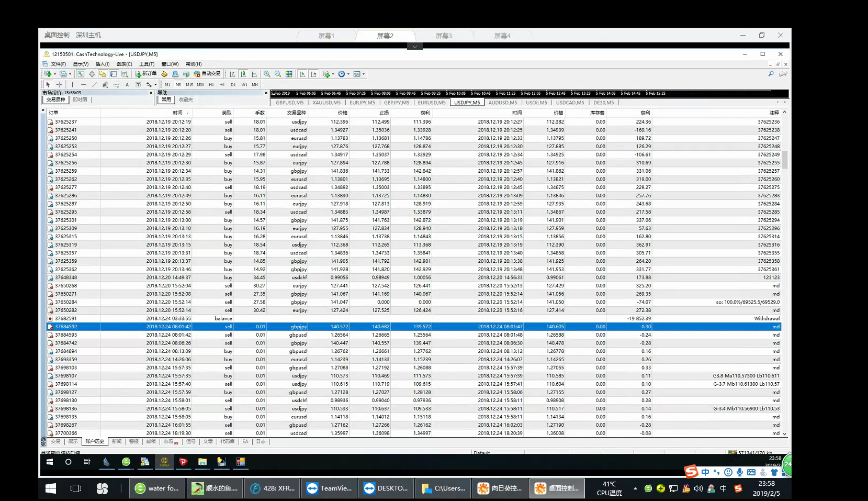Screen dimensions: 868x501
Task: Toggle chart auto scroll icon
Action: [x=302, y=74]
